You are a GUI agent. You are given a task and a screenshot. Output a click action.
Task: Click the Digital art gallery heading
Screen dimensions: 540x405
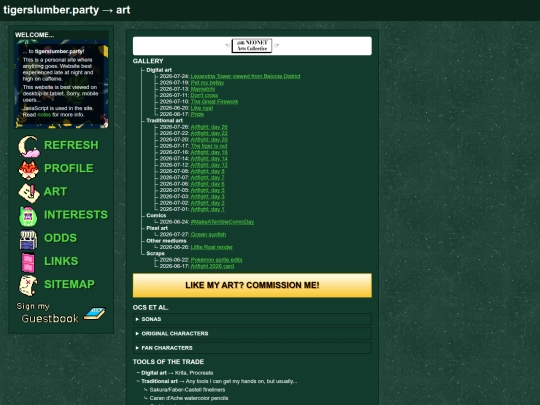pos(159,70)
